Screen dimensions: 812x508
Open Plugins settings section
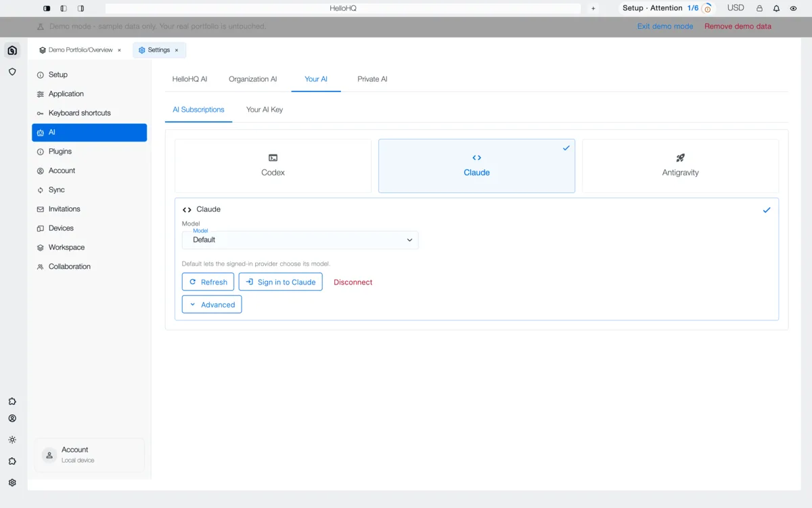click(89, 152)
